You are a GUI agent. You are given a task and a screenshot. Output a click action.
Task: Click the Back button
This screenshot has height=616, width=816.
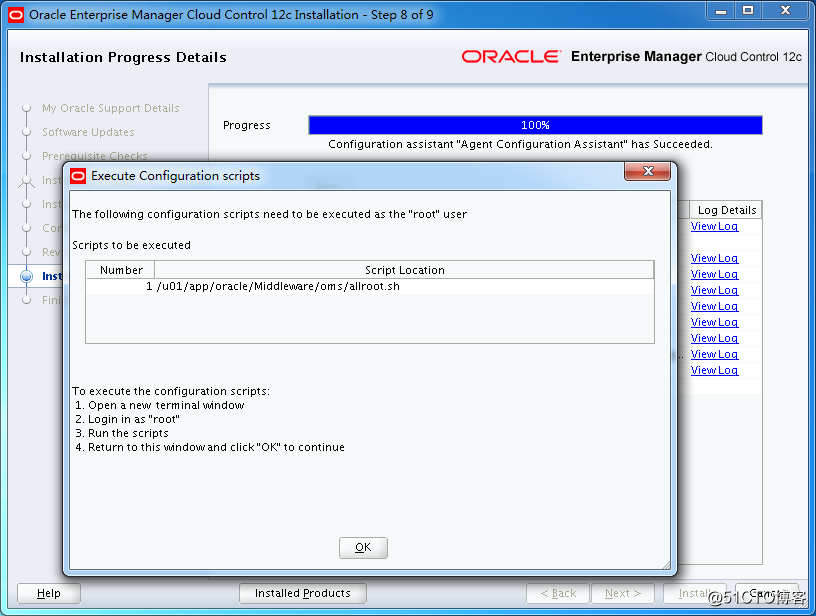click(x=558, y=593)
